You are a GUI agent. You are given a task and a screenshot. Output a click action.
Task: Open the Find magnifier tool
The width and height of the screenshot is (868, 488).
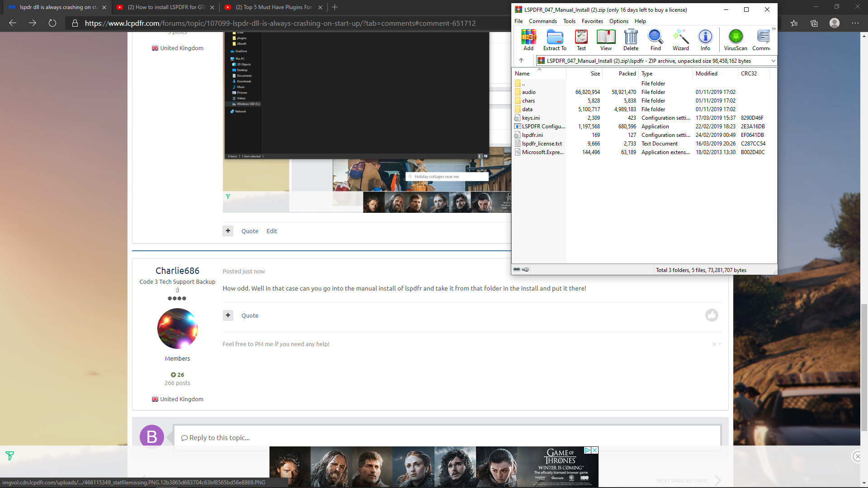656,39
